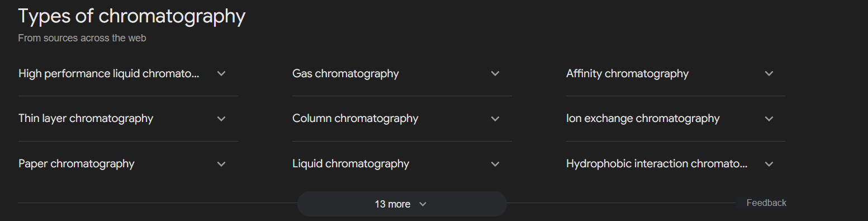Screen dimensions: 868x221
Task: Expand the Gas chromatography chevron arrow
Action: tap(495, 73)
